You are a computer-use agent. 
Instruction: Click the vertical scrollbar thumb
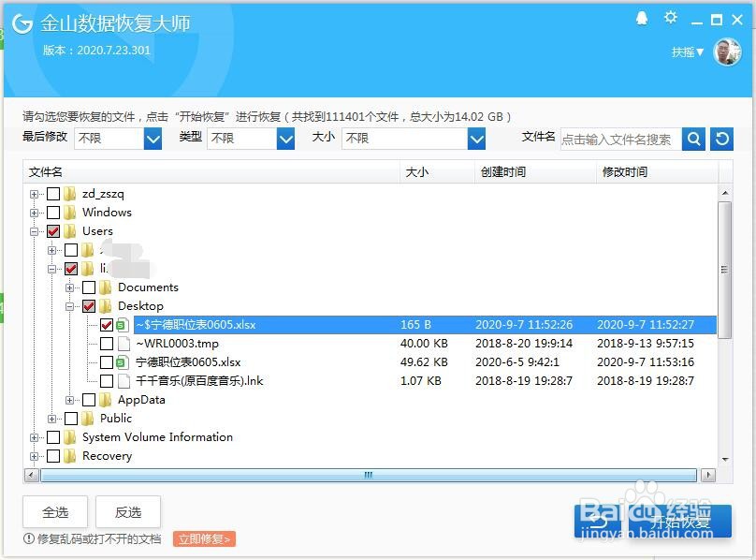tap(724, 270)
